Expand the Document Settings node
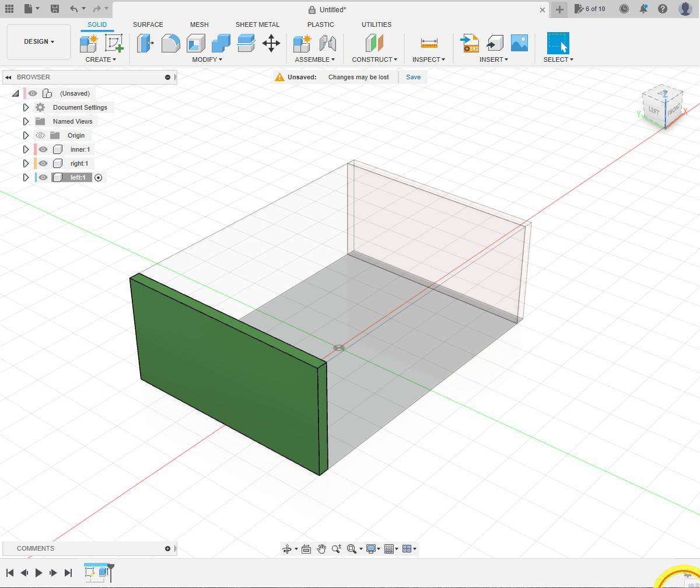The height and width of the screenshot is (588, 700). (26, 107)
